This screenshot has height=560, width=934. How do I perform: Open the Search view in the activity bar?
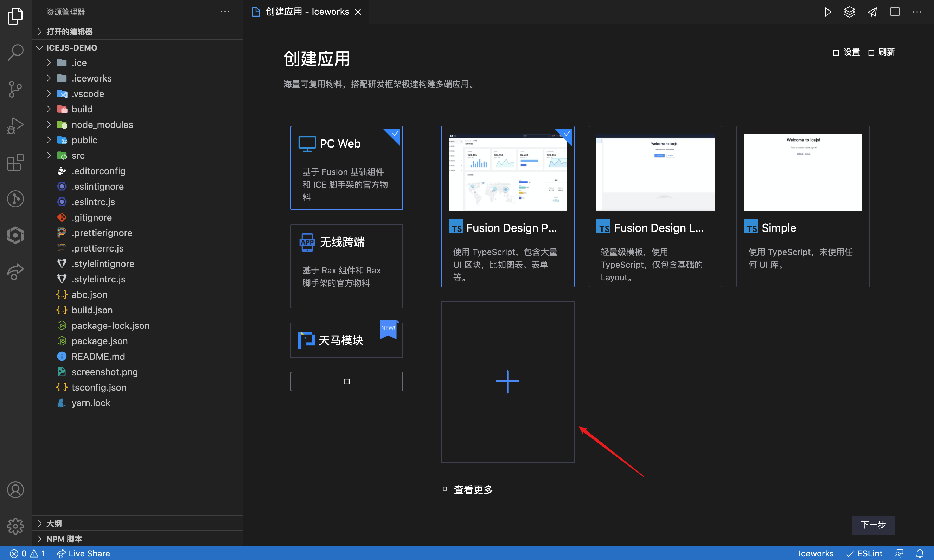click(15, 52)
